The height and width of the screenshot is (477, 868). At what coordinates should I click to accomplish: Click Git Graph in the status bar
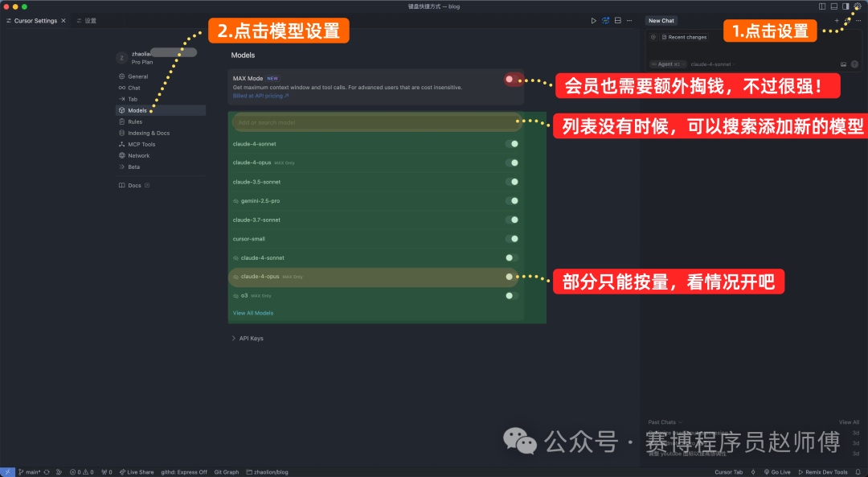[227, 472]
